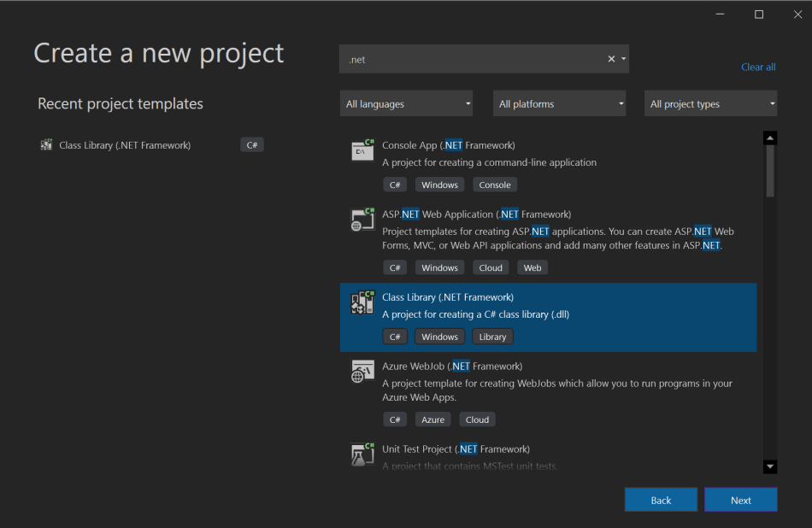Viewport: 812px width, 528px height.
Task: Open the All languages dropdown
Action: (x=406, y=103)
